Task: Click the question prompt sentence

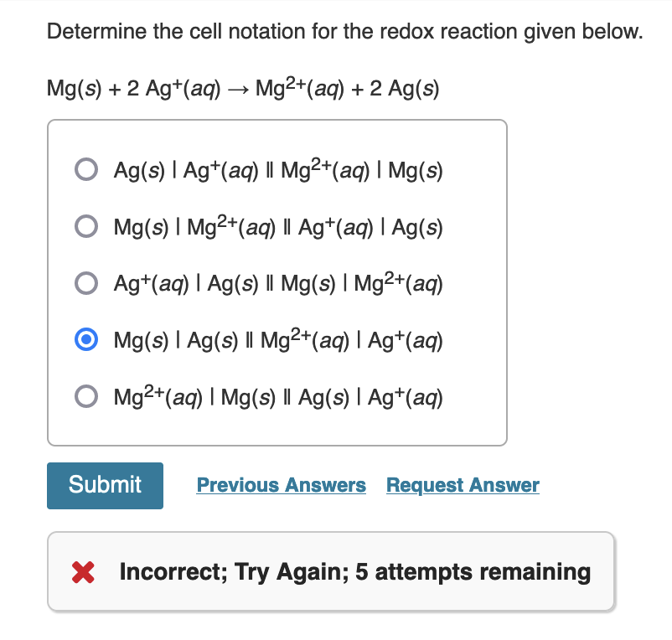Action: 345,31
